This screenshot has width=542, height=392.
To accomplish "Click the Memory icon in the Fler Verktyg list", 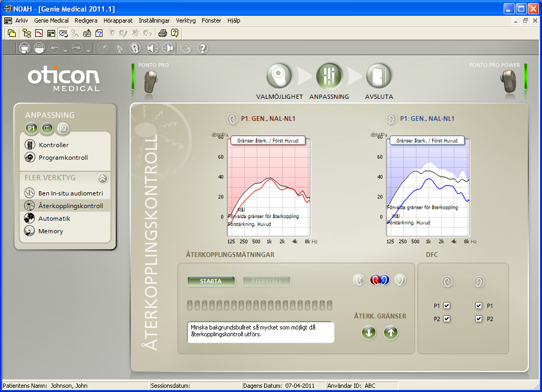I will 29,231.
